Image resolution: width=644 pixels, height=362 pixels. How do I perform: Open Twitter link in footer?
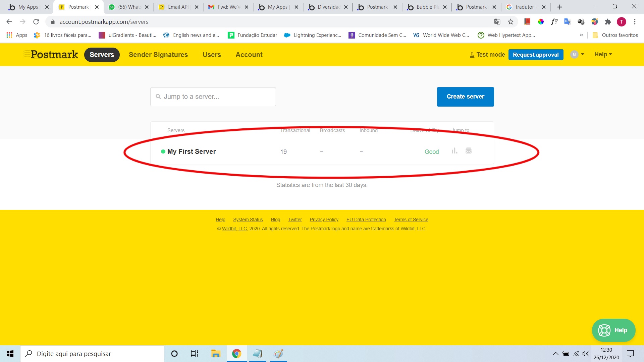(x=295, y=220)
